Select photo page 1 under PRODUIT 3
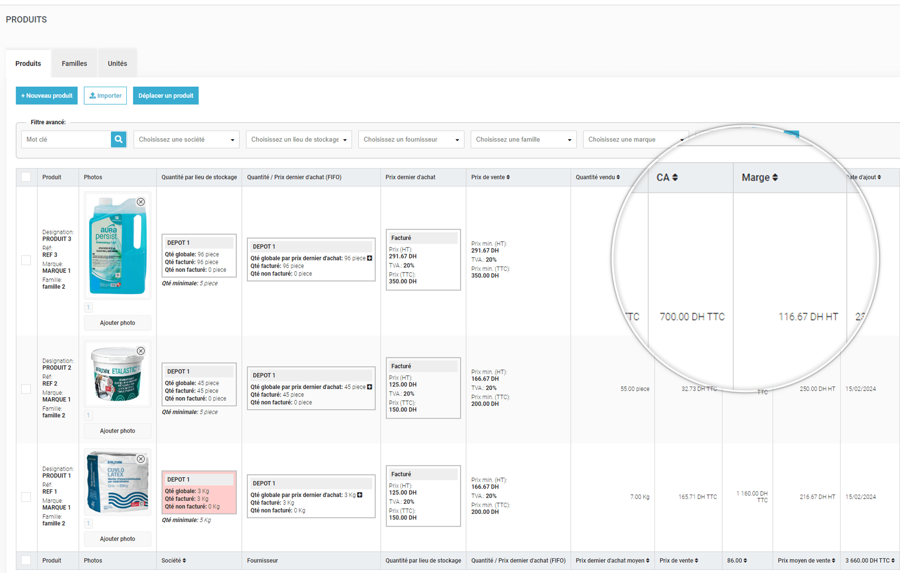Screen dimensions: 900x588 pyautogui.click(x=88, y=307)
